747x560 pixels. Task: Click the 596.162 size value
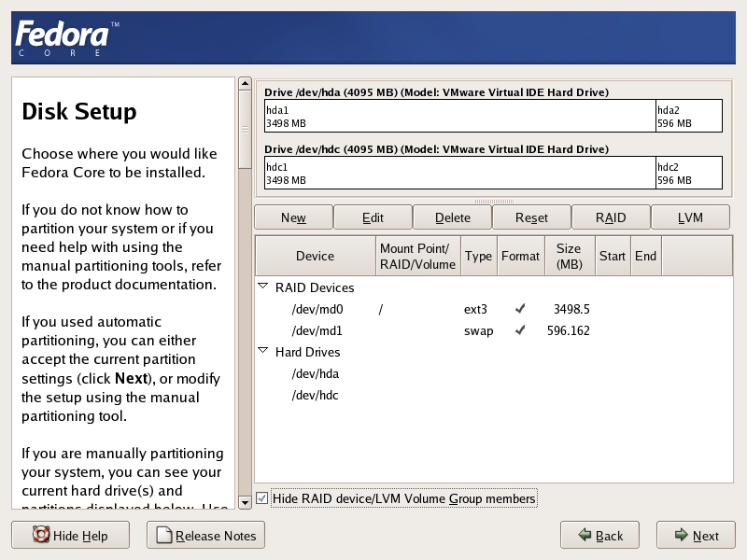click(569, 330)
